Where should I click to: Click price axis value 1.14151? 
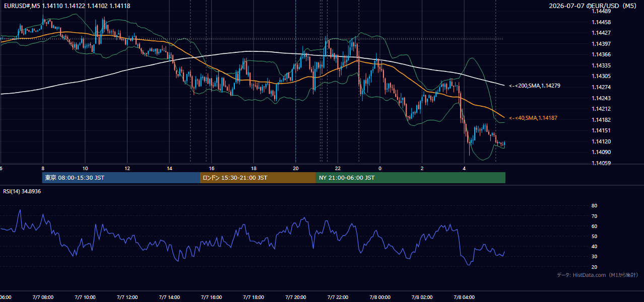point(601,130)
